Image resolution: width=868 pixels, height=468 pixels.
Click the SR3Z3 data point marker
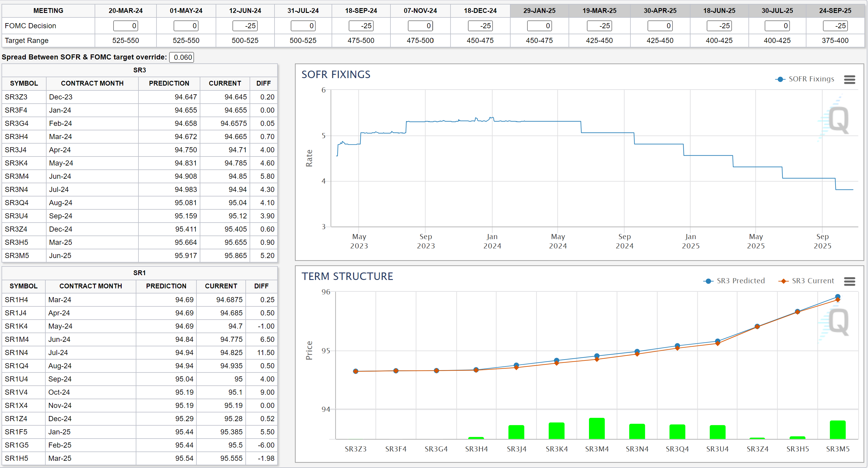356,371
